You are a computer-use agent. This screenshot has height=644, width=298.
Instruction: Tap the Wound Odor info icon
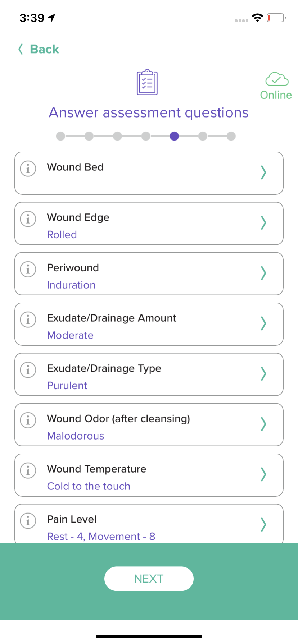click(28, 420)
